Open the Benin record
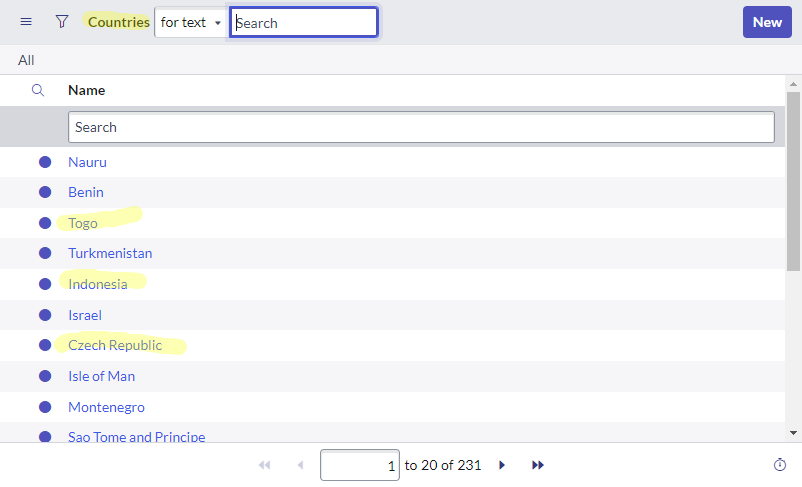This screenshot has width=802, height=487. pyautogui.click(x=86, y=192)
